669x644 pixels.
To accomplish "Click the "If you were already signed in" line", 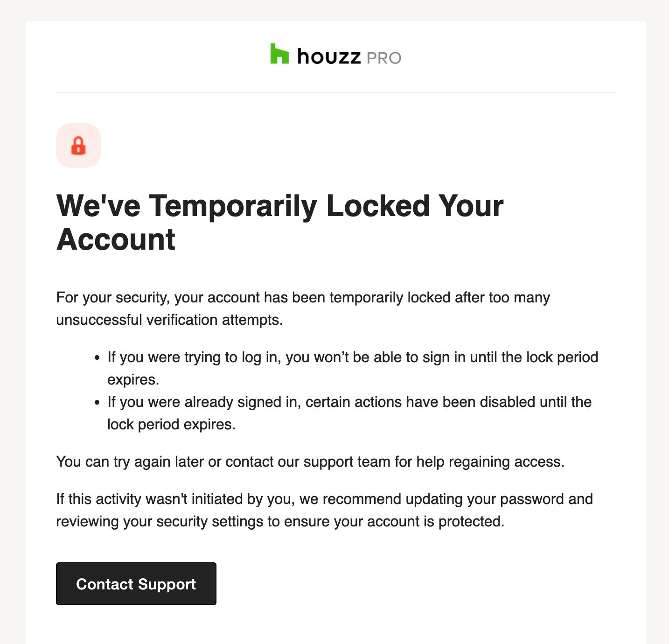I will (x=349, y=402).
